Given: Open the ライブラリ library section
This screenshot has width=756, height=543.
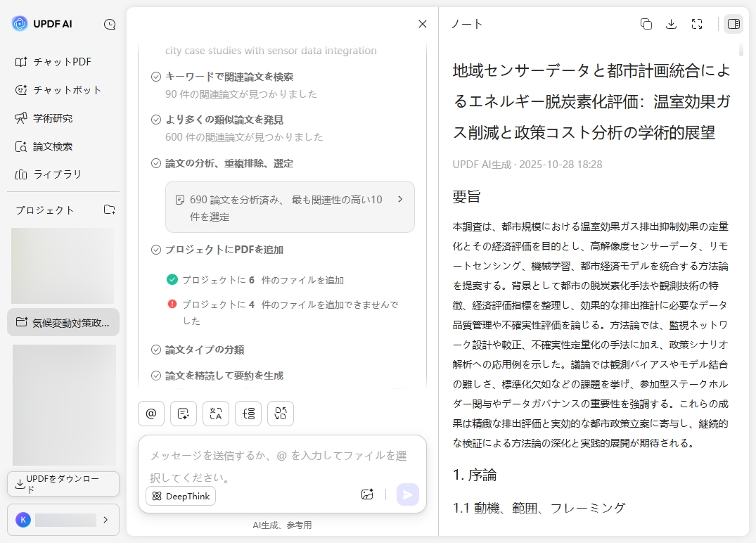Looking at the screenshot, I should [x=53, y=174].
